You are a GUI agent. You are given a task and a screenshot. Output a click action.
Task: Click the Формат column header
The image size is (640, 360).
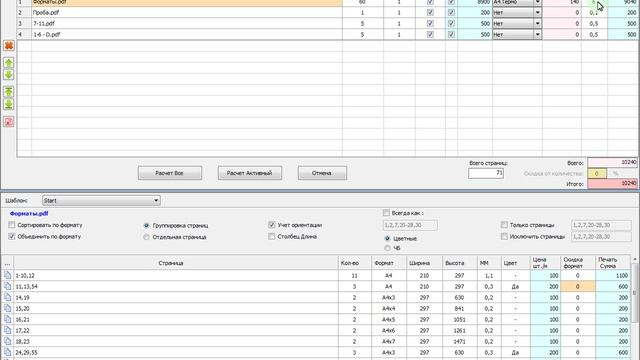(388, 263)
